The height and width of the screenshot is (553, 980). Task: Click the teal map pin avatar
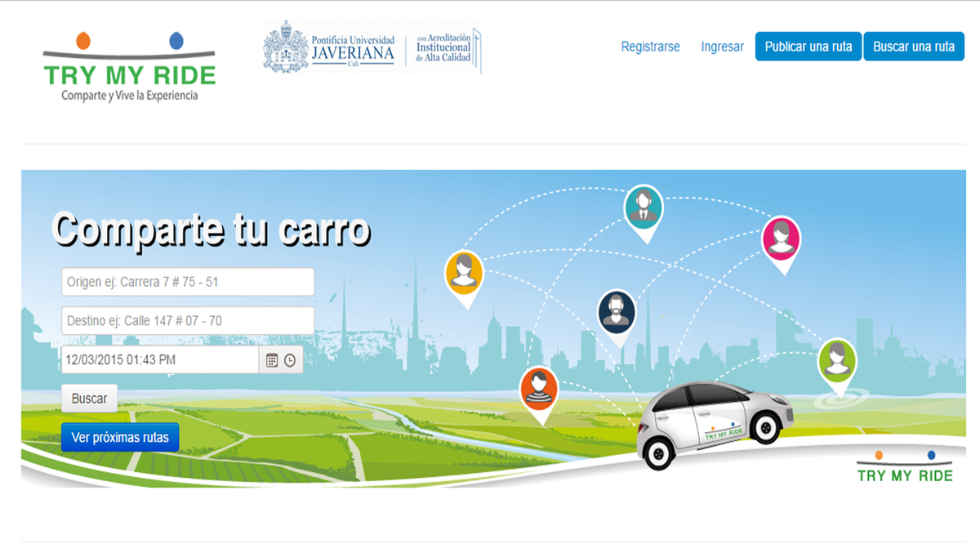pos(644,214)
